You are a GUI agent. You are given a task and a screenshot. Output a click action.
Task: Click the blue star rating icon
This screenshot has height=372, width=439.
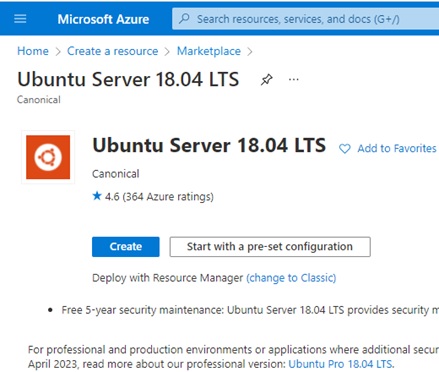pos(97,196)
